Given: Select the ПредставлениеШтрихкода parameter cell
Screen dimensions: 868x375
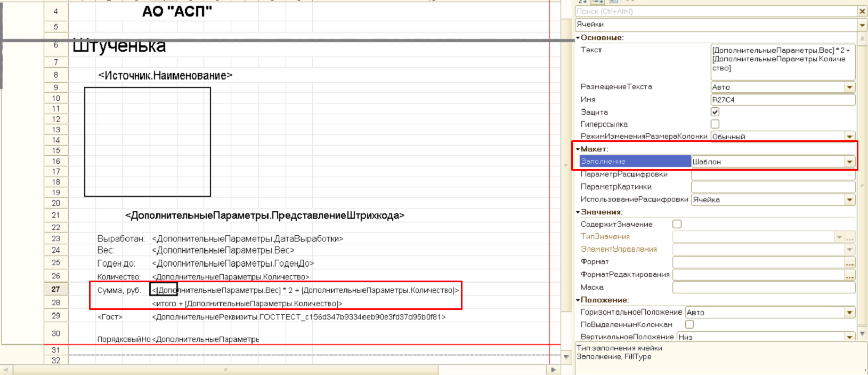Looking at the screenshot, I should tap(265, 216).
